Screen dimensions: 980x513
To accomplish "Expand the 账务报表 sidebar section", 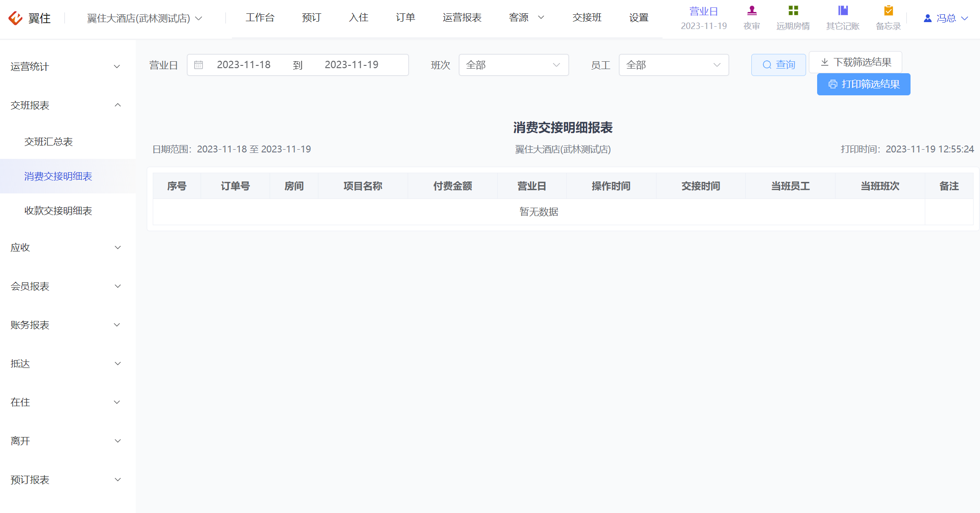I will coord(68,325).
